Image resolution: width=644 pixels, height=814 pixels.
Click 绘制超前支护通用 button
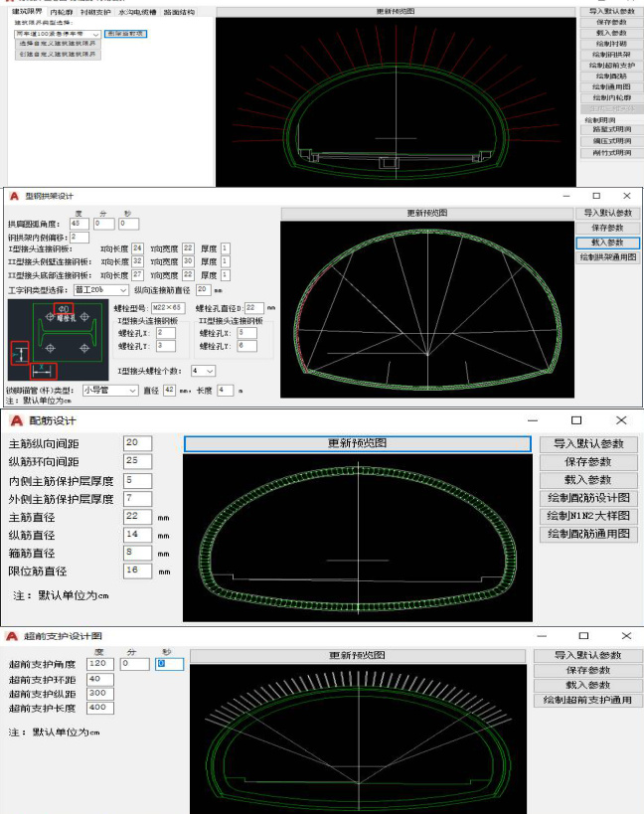(586, 701)
